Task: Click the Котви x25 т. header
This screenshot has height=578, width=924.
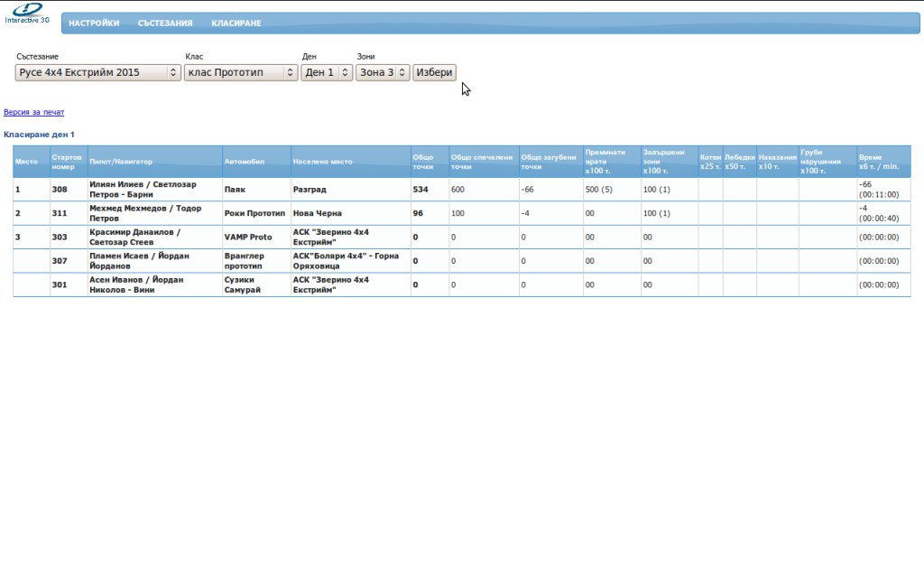Action: tap(711, 162)
